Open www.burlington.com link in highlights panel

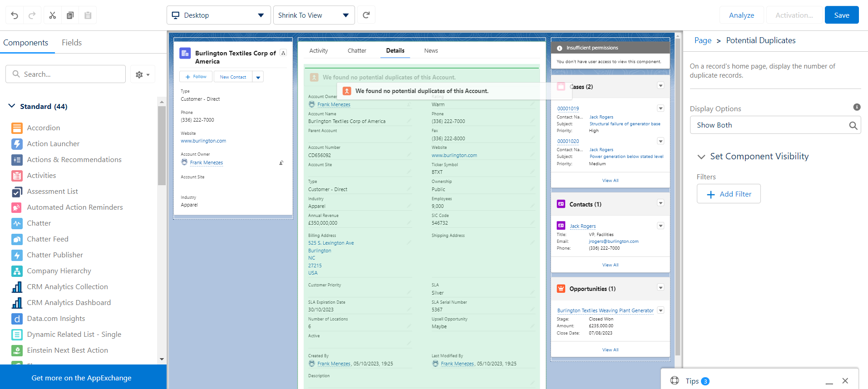pyautogui.click(x=203, y=141)
